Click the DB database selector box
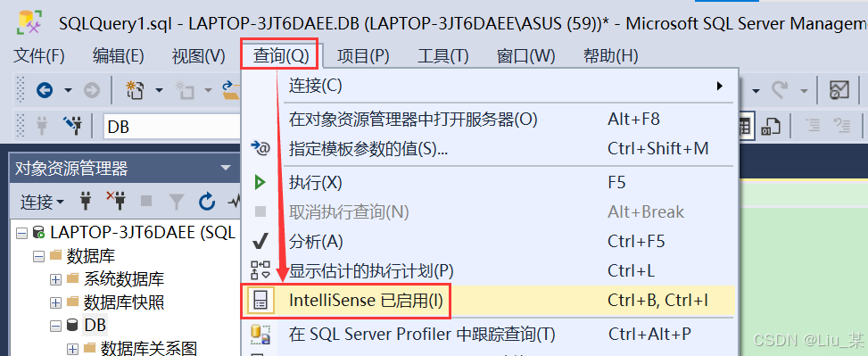868x356 pixels. [x=173, y=127]
